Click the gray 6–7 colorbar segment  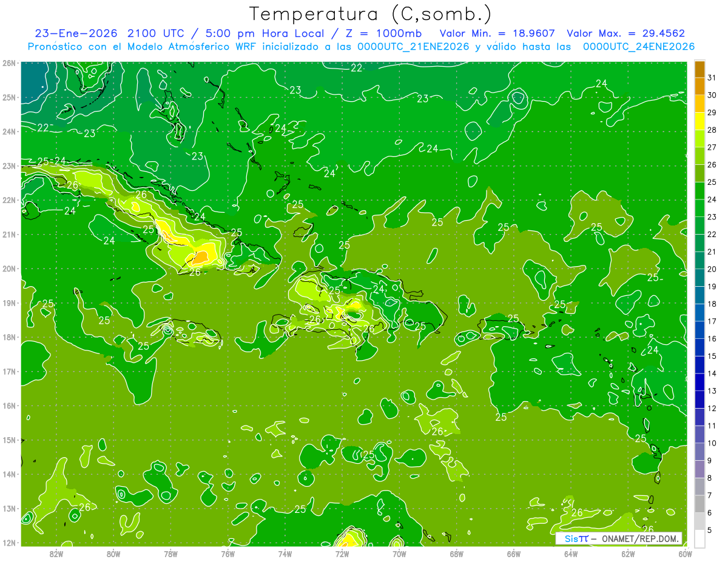click(699, 504)
